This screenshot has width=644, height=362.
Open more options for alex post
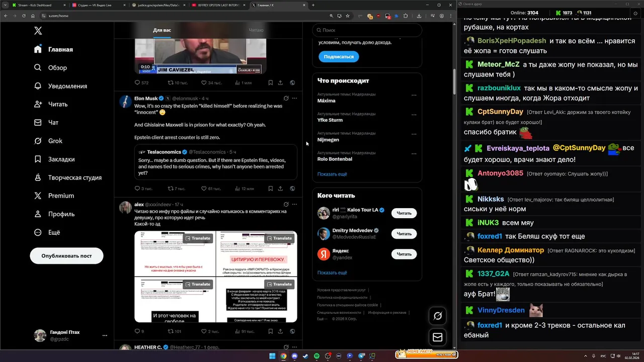[x=294, y=204]
